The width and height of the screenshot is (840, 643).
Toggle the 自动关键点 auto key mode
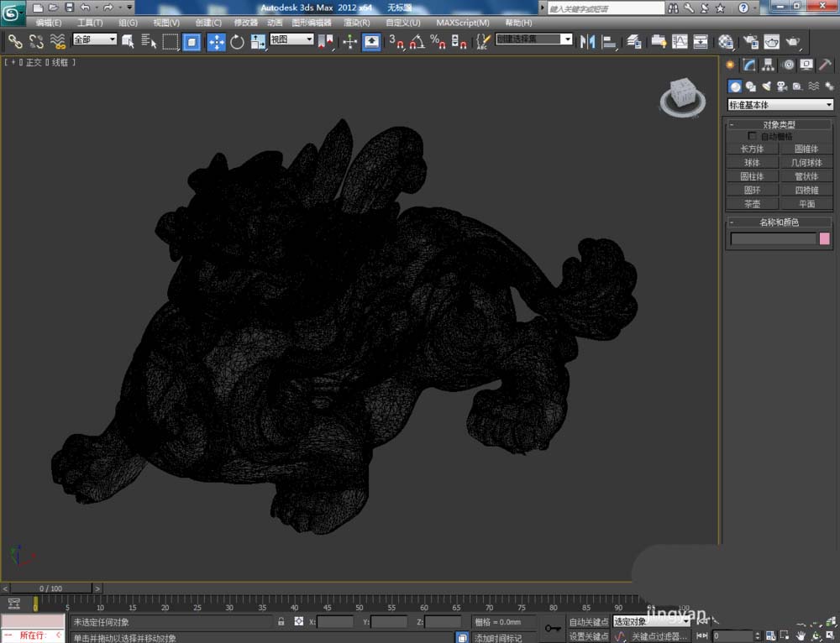pyautogui.click(x=588, y=622)
